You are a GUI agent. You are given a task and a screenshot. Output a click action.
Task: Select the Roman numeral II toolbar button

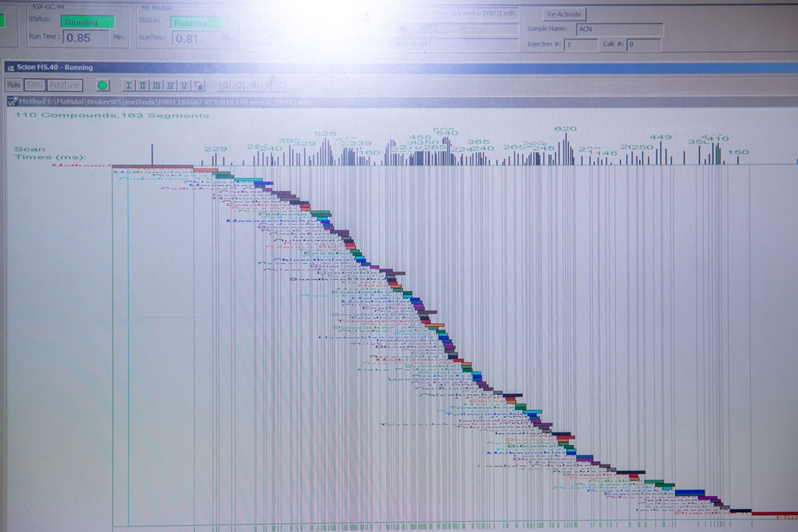coord(142,85)
